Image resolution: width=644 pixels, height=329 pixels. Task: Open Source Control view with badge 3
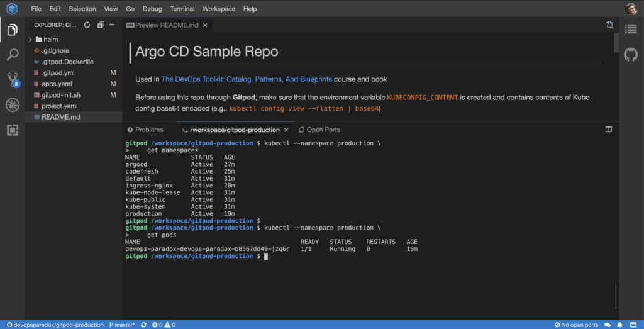pos(13,80)
